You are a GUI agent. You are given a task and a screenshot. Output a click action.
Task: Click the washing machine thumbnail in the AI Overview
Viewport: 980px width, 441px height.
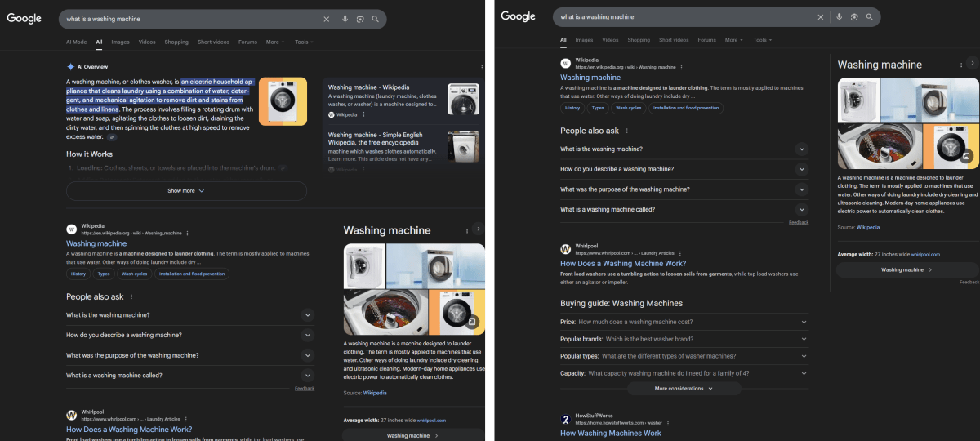(283, 101)
